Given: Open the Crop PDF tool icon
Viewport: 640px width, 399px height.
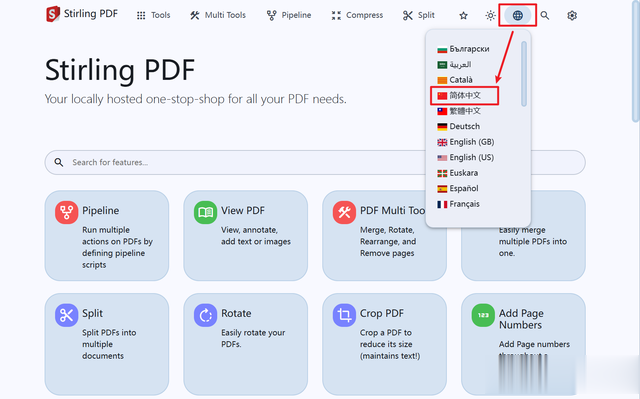Looking at the screenshot, I should click(x=344, y=315).
